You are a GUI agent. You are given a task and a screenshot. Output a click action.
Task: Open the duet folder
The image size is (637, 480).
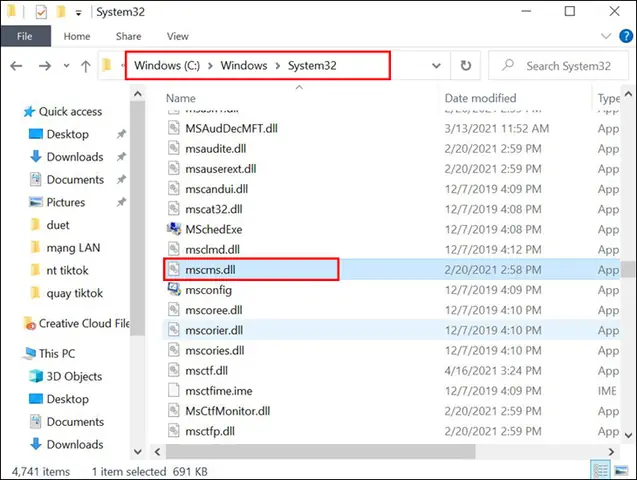point(50,225)
